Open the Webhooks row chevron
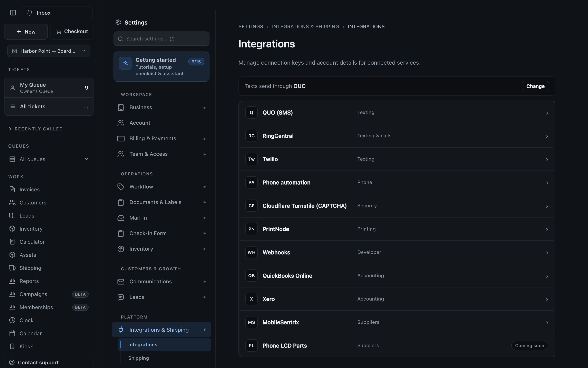 click(547, 253)
